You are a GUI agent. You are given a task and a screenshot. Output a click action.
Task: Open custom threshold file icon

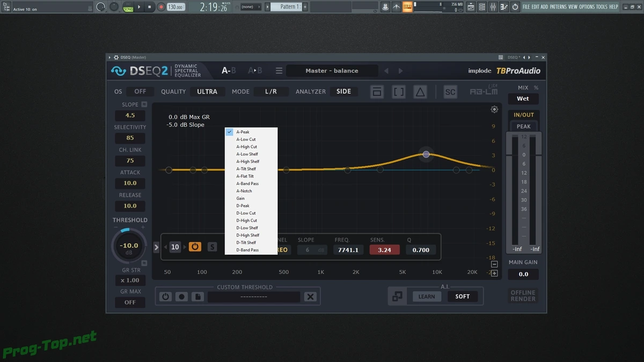[x=197, y=297]
